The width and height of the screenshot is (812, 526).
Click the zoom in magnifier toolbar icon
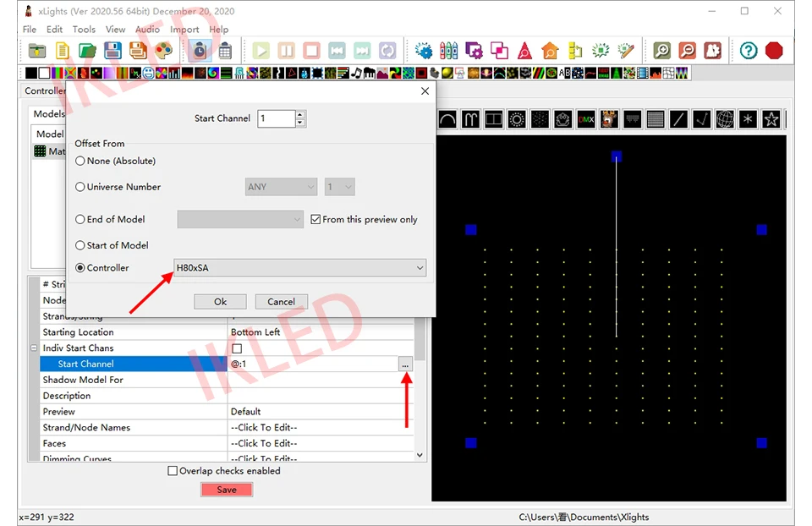[x=661, y=51]
